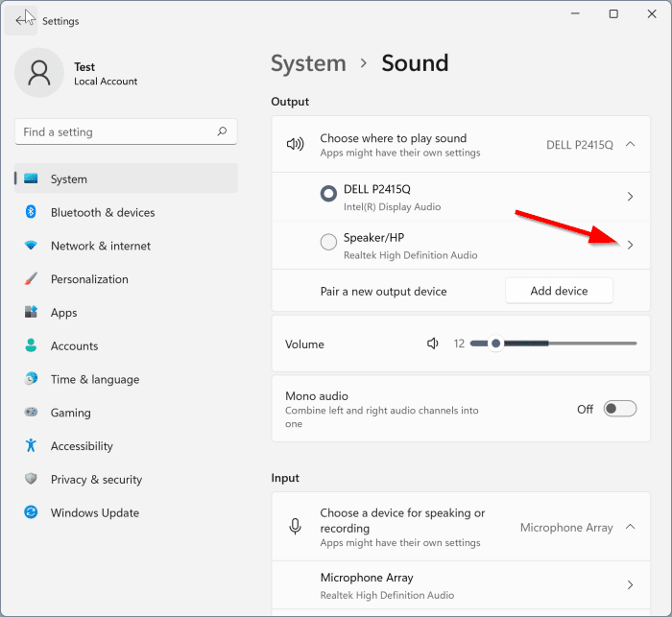
Task: Go to Personalization settings
Action: click(x=126, y=278)
